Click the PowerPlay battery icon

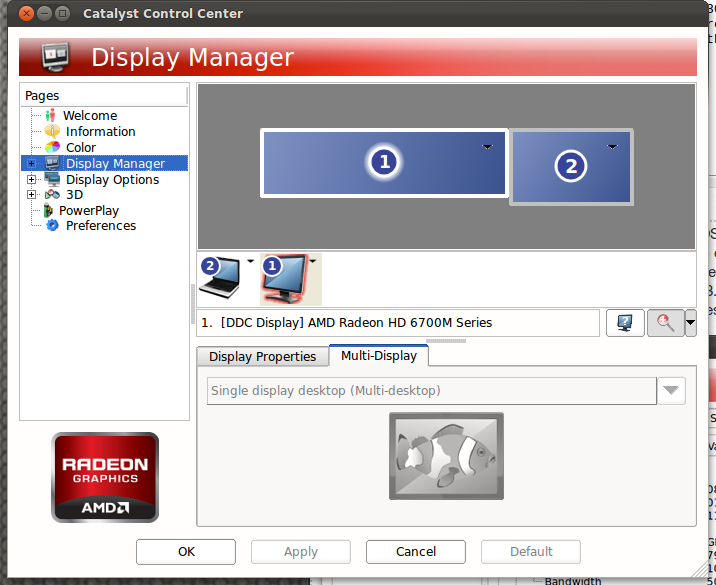pyautogui.click(x=48, y=211)
